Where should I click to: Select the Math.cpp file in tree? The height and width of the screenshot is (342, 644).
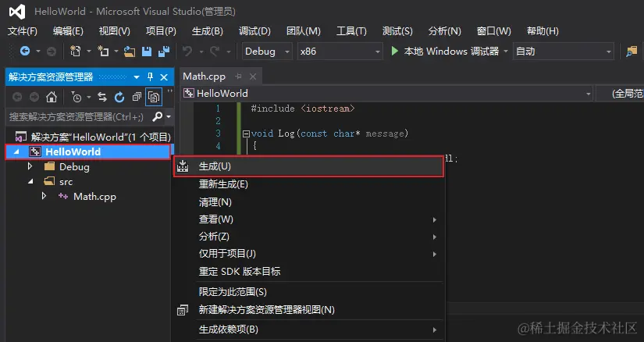click(94, 197)
